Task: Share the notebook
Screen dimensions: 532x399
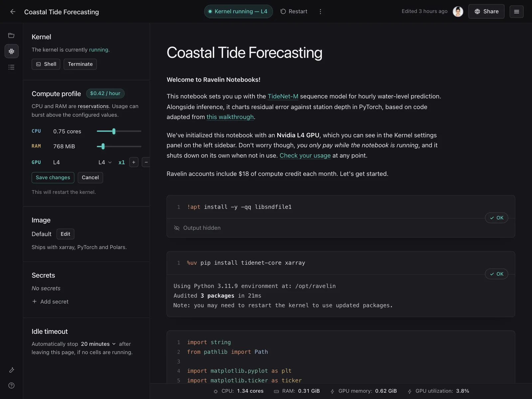Action: [486, 11]
